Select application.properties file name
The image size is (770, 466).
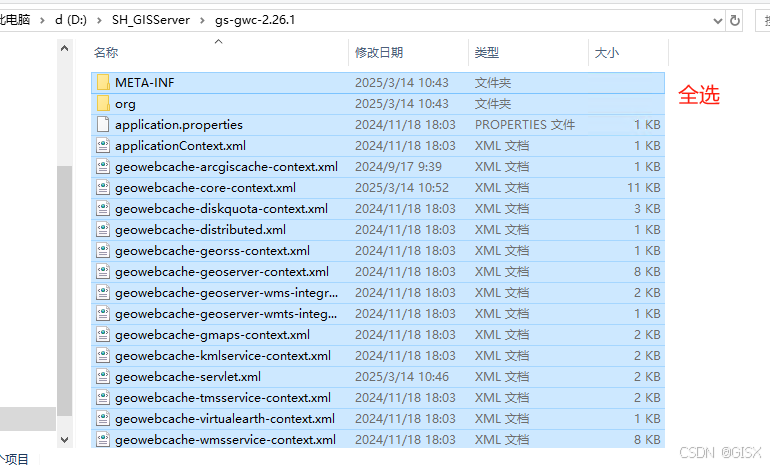click(x=179, y=125)
